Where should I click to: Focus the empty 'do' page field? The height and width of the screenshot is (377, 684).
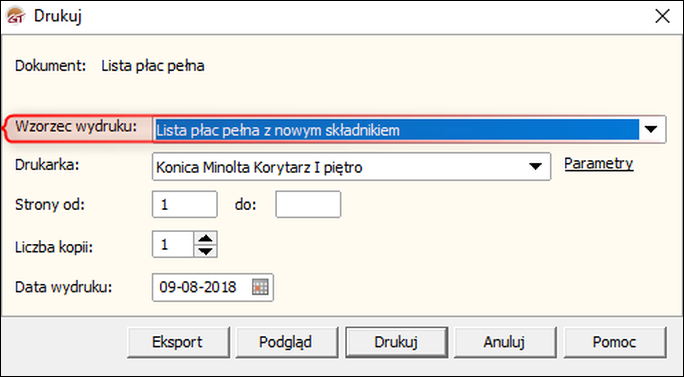click(308, 204)
